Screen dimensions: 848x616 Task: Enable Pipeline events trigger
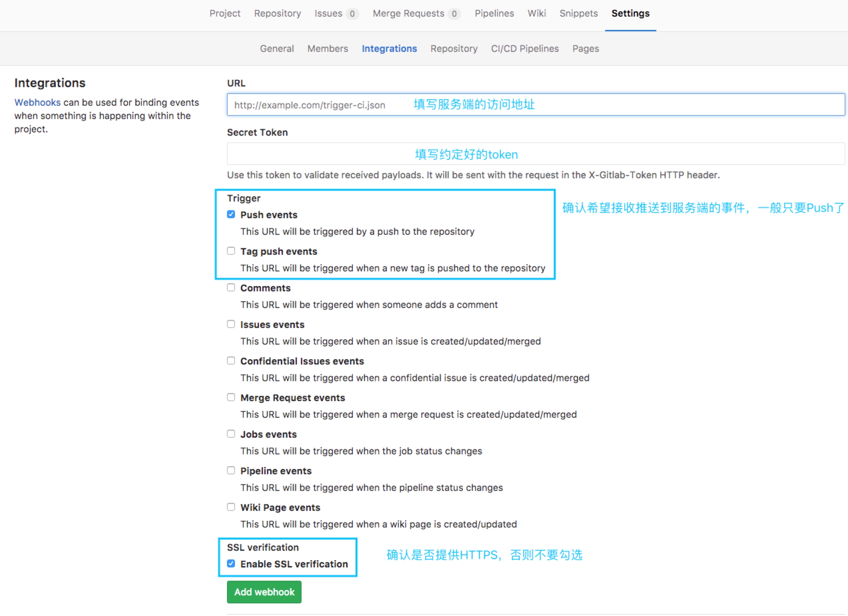(x=231, y=471)
